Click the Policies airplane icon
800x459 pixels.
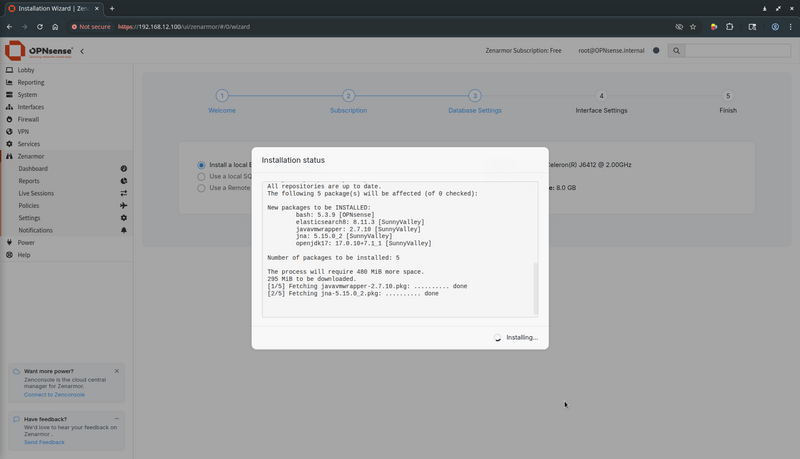tap(123, 206)
